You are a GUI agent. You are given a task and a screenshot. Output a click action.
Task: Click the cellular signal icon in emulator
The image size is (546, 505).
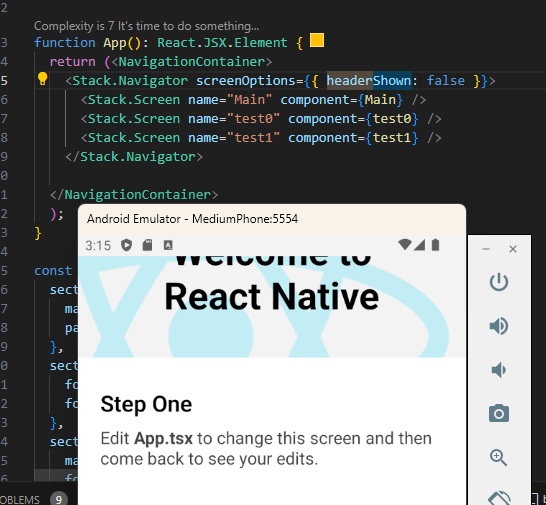(x=420, y=245)
